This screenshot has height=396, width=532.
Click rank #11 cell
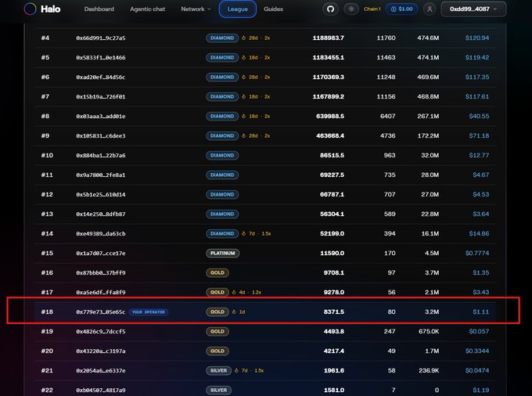(47, 175)
